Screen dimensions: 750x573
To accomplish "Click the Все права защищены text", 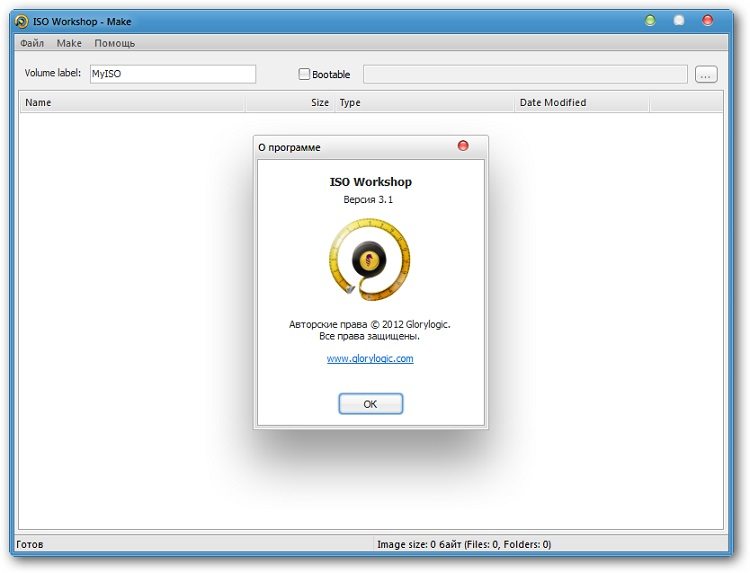I will click(x=369, y=336).
